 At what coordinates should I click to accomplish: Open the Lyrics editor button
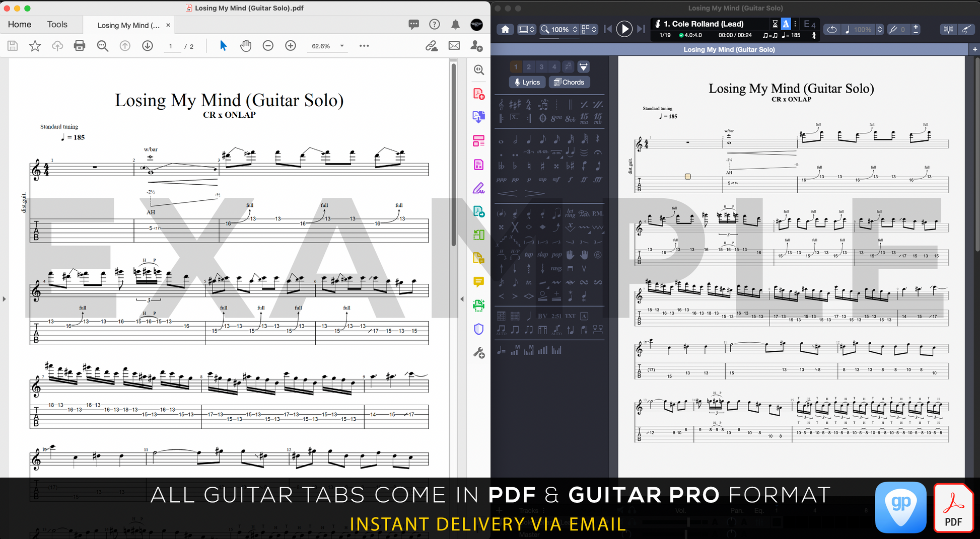pyautogui.click(x=527, y=82)
